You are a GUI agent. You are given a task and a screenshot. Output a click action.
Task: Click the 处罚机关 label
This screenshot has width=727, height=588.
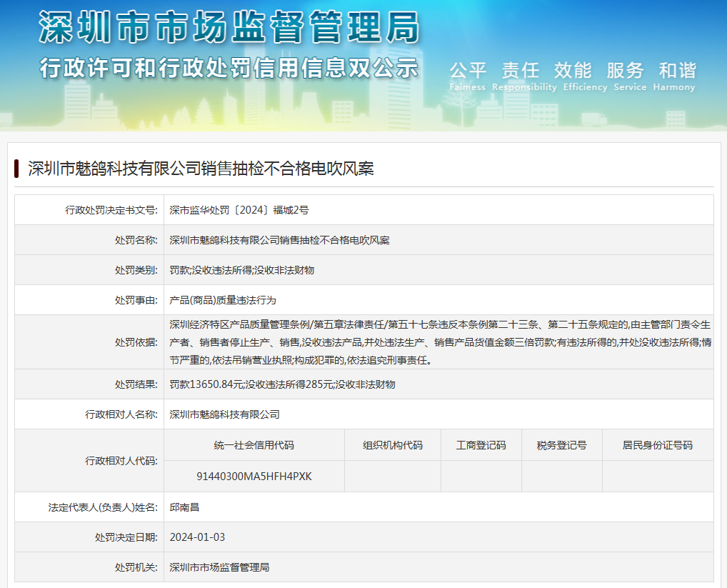coord(136,567)
